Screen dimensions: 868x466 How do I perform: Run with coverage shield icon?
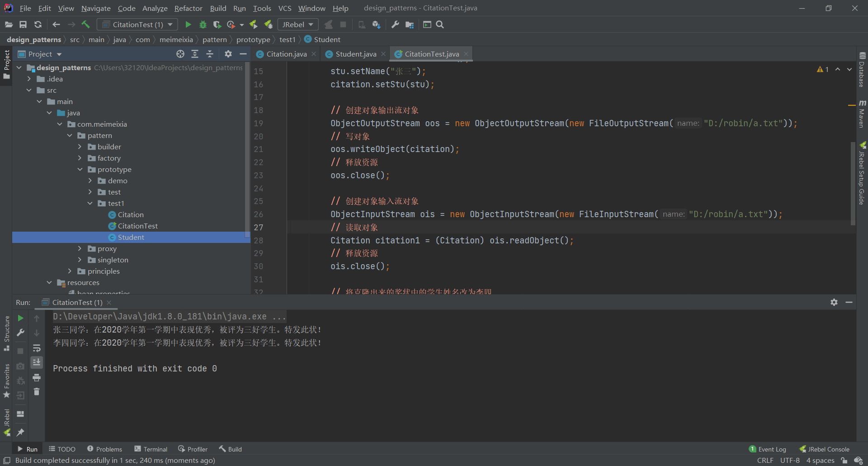pos(217,24)
